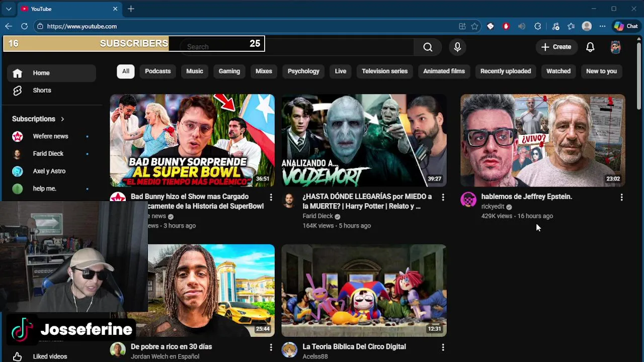The width and height of the screenshot is (644, 362).
Task: Click the grey speaker extension icon
Action: pos(522,26)
